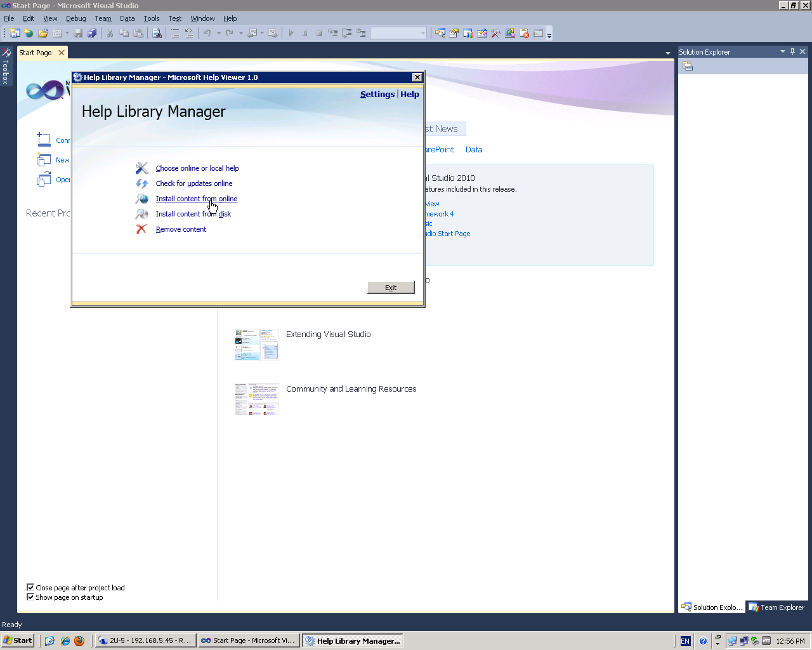The image size is (812, 650).
Task: Click the Copy toolbar icon
Action: (x=124, y=33)
